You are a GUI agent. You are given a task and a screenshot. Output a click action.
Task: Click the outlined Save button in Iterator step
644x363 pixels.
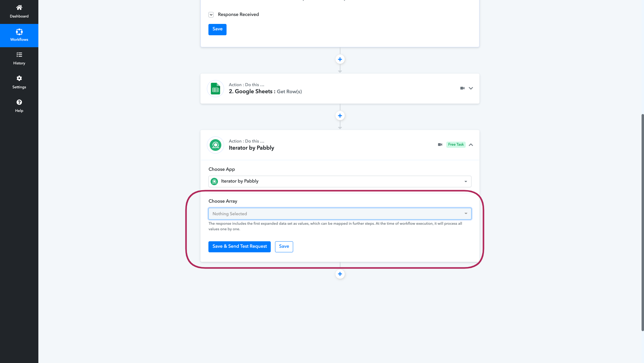pyautogui.click(x=284, y=247)
